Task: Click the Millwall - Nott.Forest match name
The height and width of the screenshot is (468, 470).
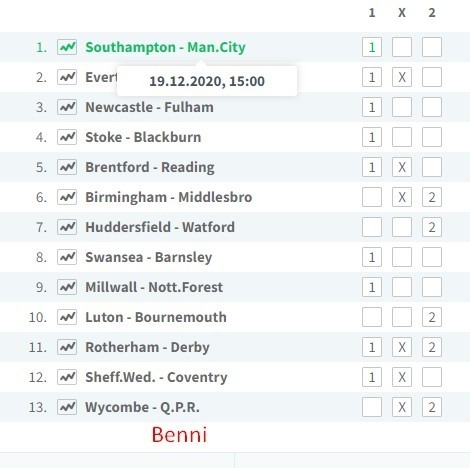Action: point(154,287)
